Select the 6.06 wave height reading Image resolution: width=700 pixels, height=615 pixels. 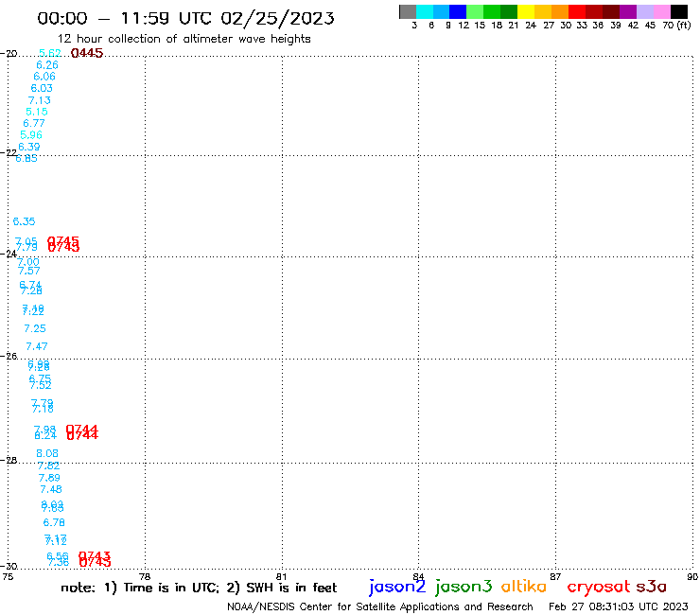click(44, 77)
